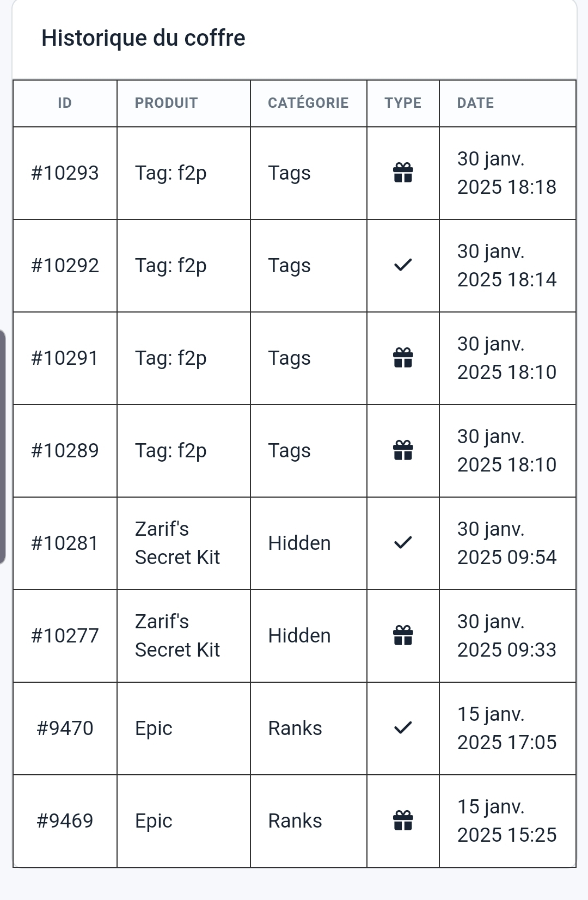Click Zarif's Secret Kit in row #10281
The height and width of the screenshot is (900, 588).
coord(177,543)
